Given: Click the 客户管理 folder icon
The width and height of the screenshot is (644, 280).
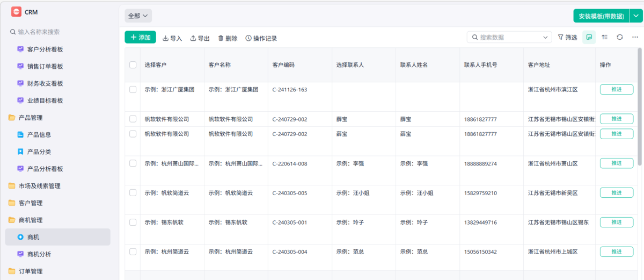Looking at the screenshot, I should pos(12,203).
